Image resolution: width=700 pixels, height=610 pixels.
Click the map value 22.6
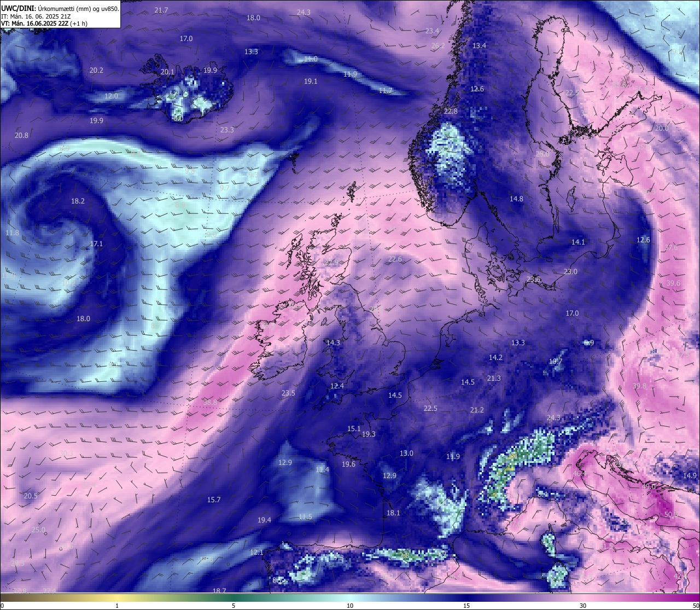(x=395, y=259)
